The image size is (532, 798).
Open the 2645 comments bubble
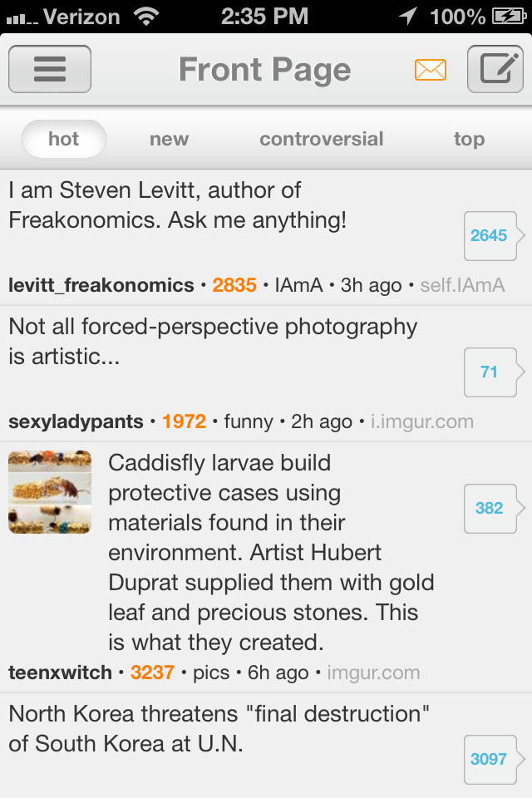[489, 235]
